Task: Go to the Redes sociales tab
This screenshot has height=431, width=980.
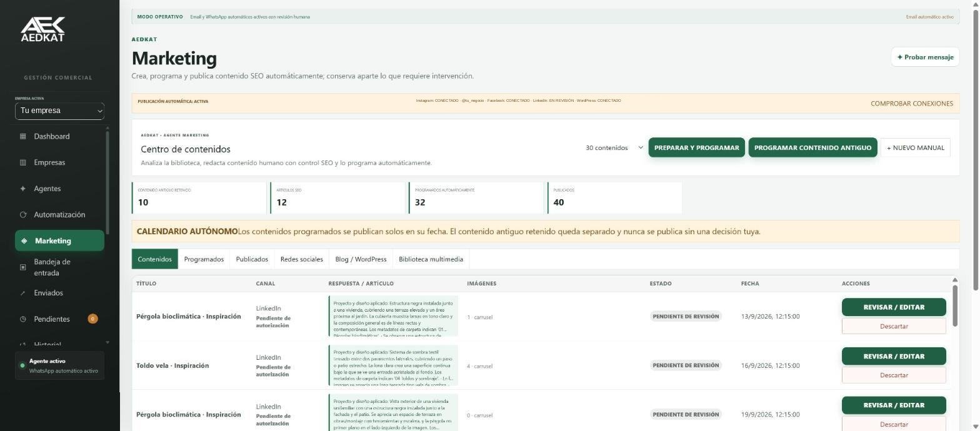Action: tap(302, 259)
